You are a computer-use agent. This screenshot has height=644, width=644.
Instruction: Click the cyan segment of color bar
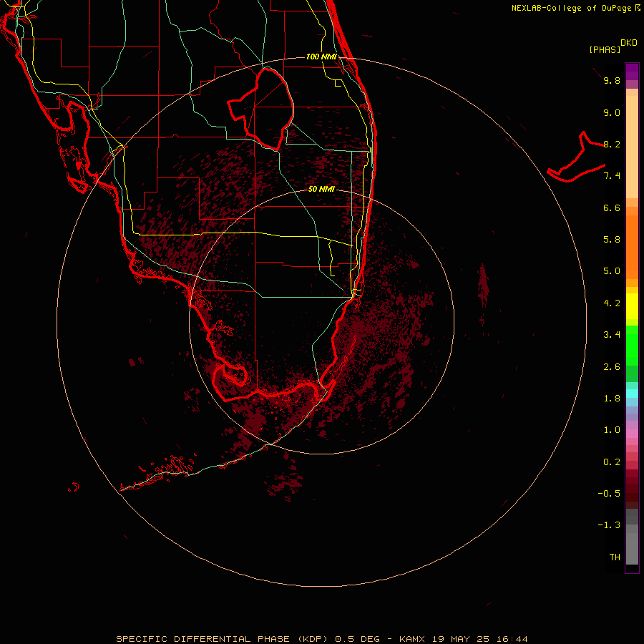[x=632, y=394]
